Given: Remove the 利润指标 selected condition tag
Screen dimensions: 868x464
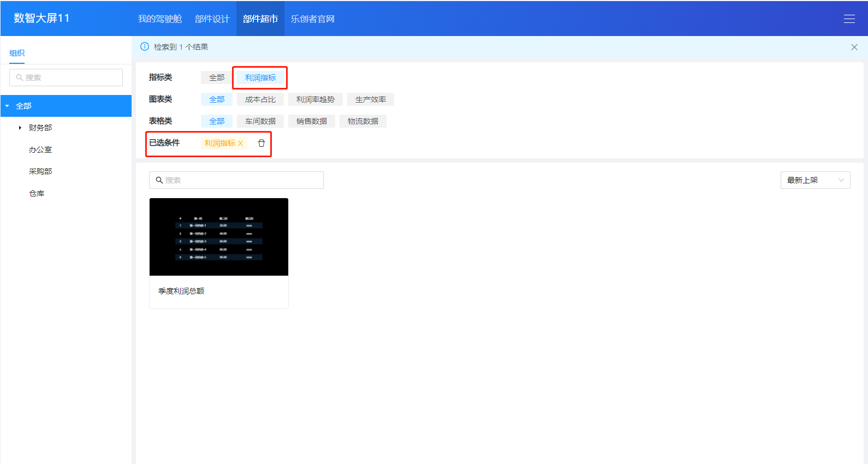Looking at the screenshot, I should click(x=240, y=144).
